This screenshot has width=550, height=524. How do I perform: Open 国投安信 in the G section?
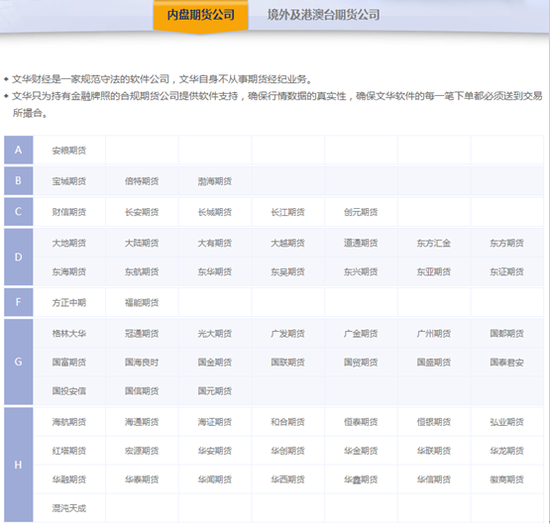pyautogui.click(x=69, y=391)
